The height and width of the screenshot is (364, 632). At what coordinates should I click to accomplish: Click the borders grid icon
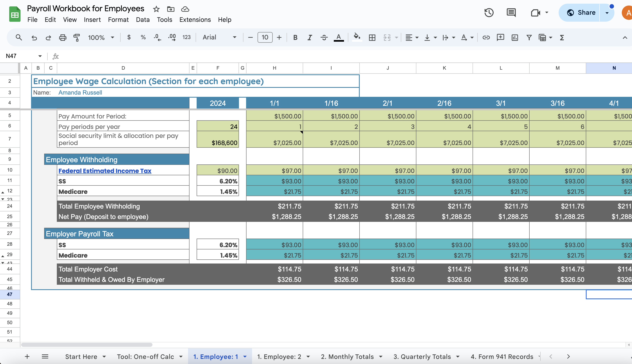pos(372,38)
